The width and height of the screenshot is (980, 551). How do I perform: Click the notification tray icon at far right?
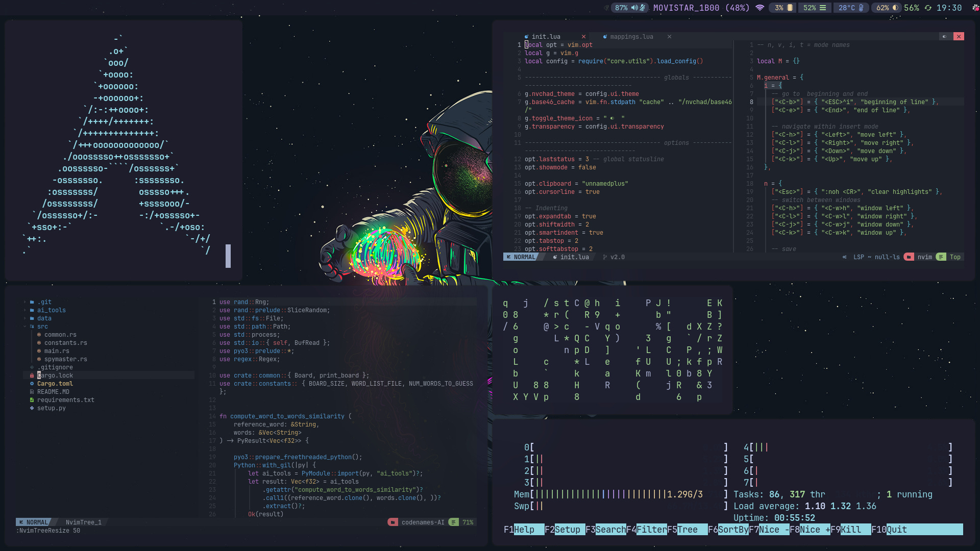[x=975, y=8]
